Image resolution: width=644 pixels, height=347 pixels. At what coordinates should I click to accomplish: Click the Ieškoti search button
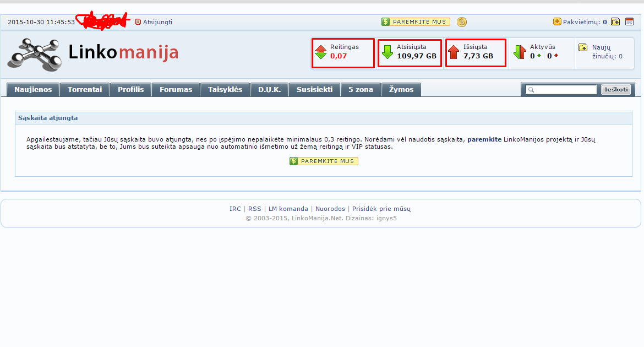click(x=616, y=90)
